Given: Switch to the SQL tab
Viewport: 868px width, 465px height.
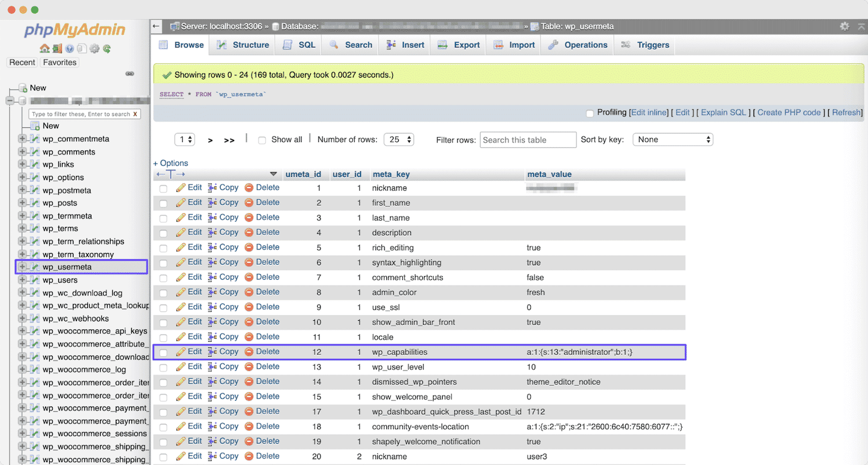Looking at the screenshot, I should tap(299, 45).
